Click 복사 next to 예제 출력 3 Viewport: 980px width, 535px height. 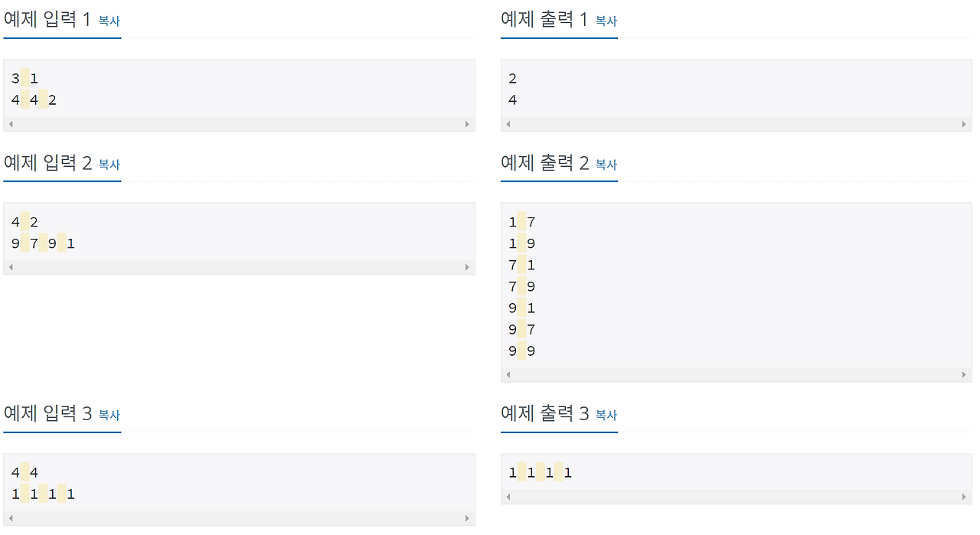[606, 416]
